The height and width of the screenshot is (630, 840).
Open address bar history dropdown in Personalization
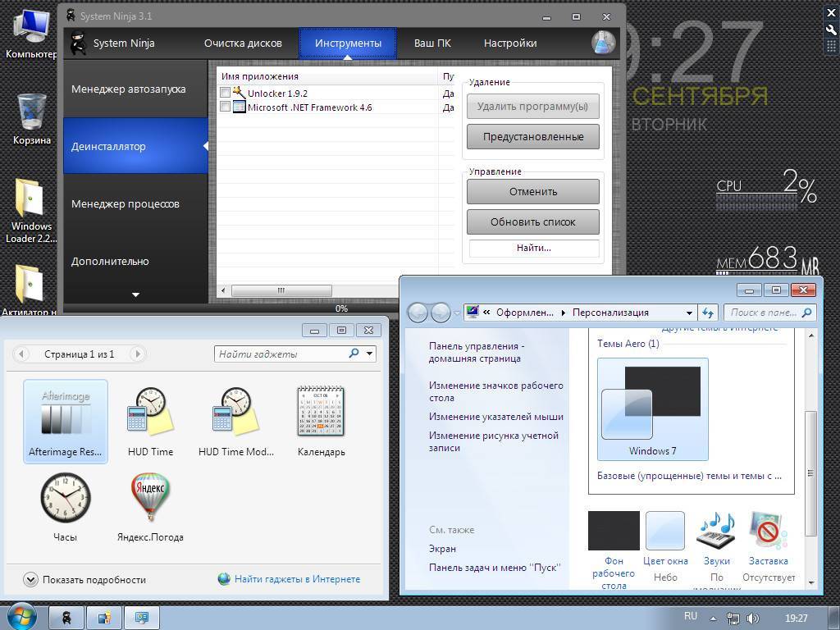point(689,313)
